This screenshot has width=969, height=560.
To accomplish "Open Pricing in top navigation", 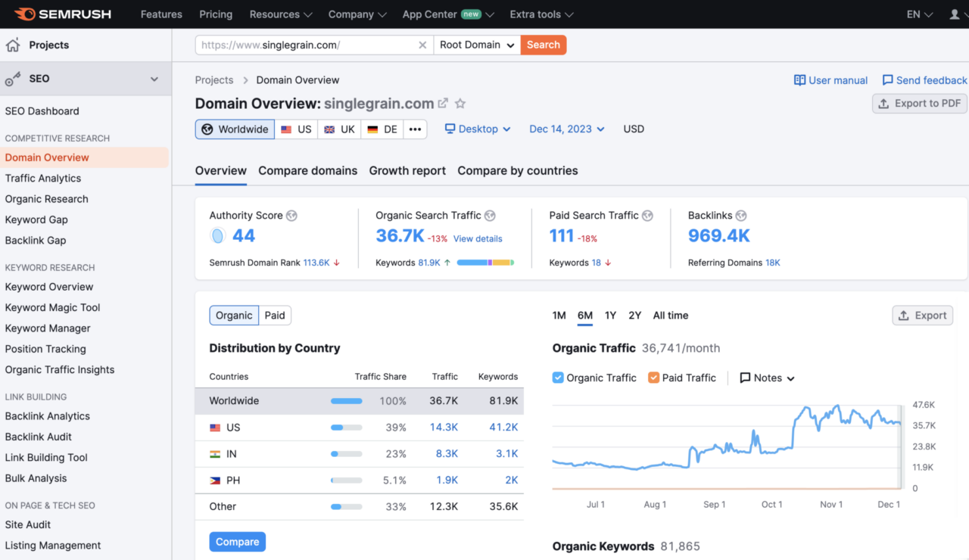I will point(216,14).
